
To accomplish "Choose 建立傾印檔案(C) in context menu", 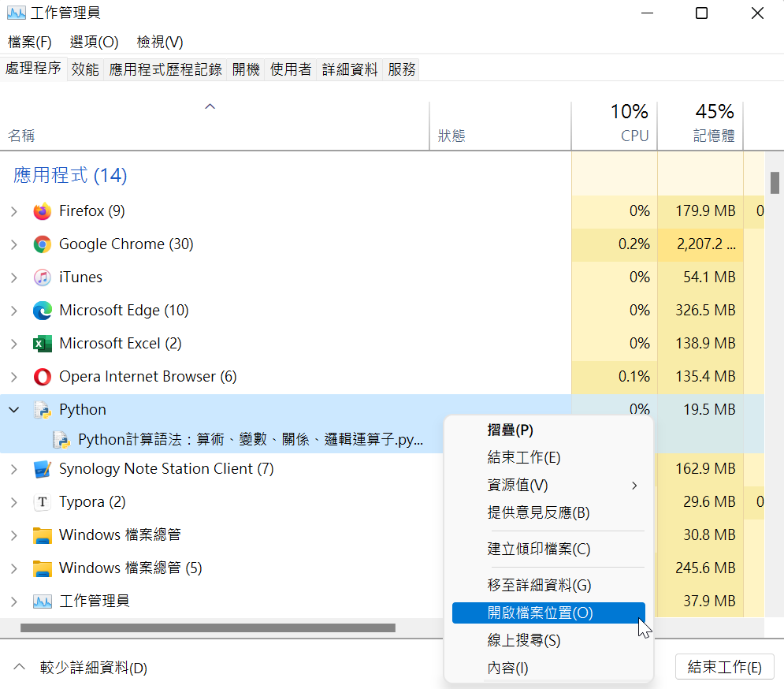I will point(548,549).
